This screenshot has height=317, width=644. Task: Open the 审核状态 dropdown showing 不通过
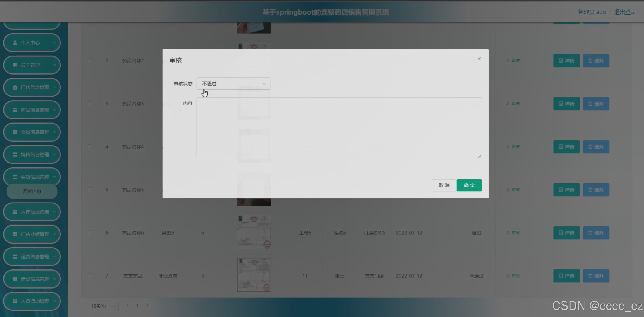click(x=233, y=84)
